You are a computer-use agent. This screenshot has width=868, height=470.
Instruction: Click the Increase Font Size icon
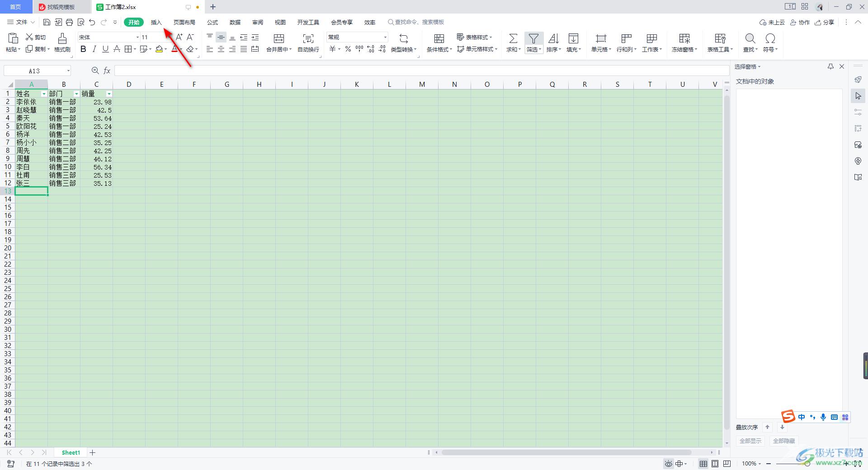pos(179,37)
